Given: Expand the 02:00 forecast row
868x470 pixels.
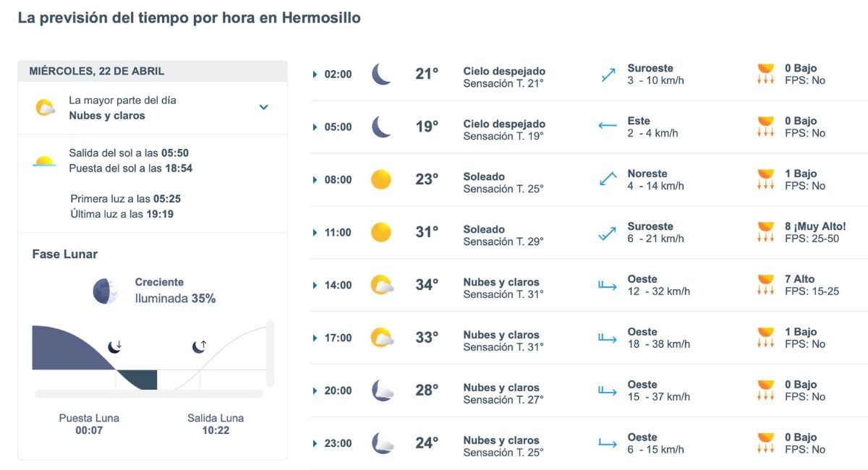Looking at the screenshot, I should pos(314,73).
